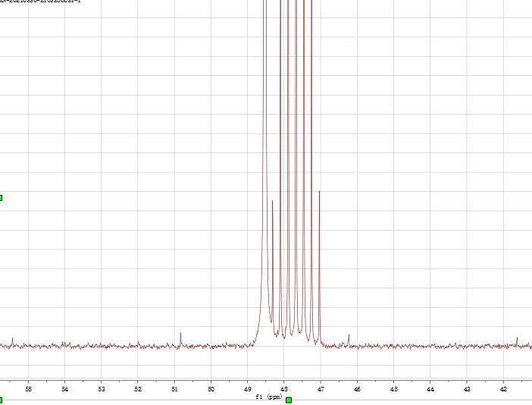Click the small peak near 50.8 ppm
Viewport: 532px width, 405px height.
point(180,339)
